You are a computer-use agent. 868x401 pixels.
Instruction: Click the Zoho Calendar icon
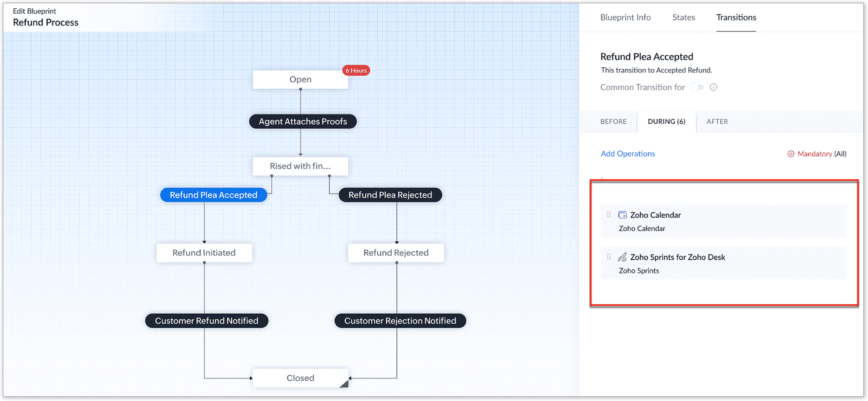(622, 215)
